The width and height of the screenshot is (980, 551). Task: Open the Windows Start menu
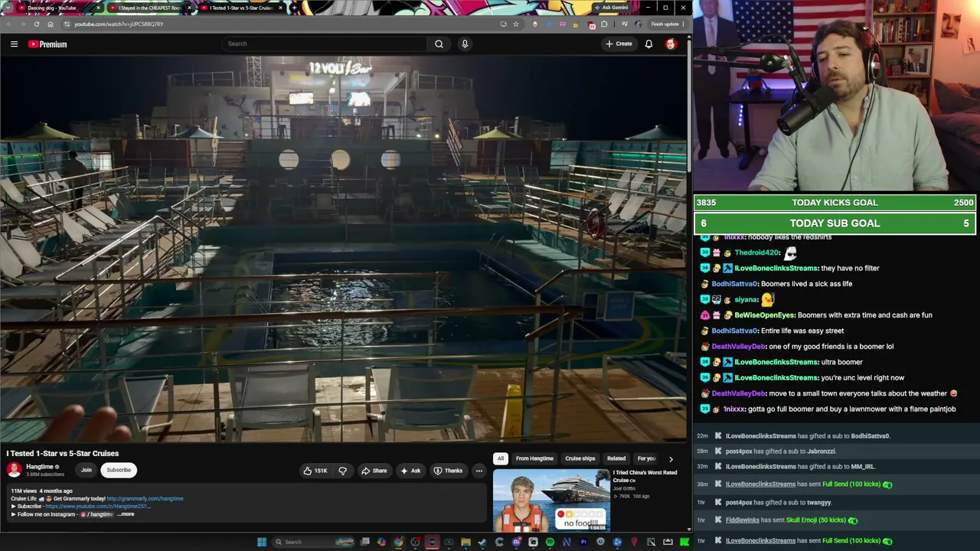point(262,542)
